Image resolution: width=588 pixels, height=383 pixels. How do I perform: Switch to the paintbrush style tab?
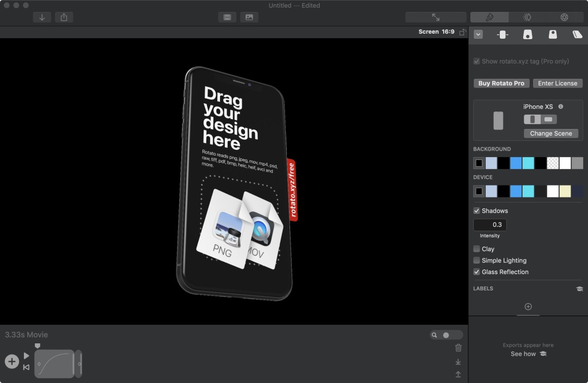[x=489, y=17]
